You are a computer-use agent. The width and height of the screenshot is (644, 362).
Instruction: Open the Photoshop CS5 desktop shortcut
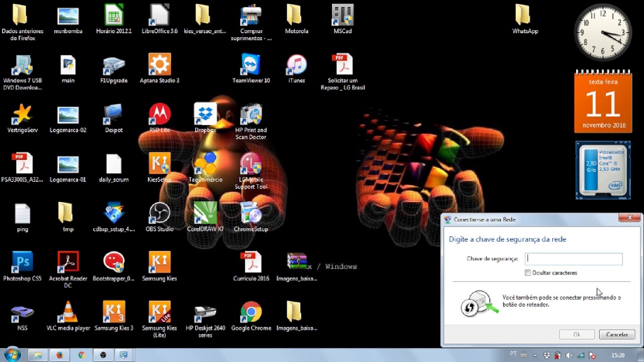click(x=22, y=266)
